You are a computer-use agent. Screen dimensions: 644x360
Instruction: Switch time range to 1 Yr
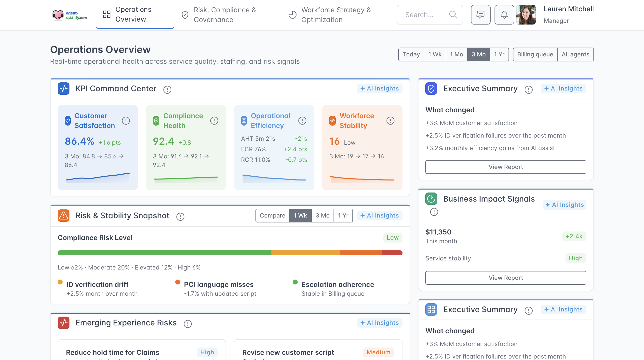(499, 54)
